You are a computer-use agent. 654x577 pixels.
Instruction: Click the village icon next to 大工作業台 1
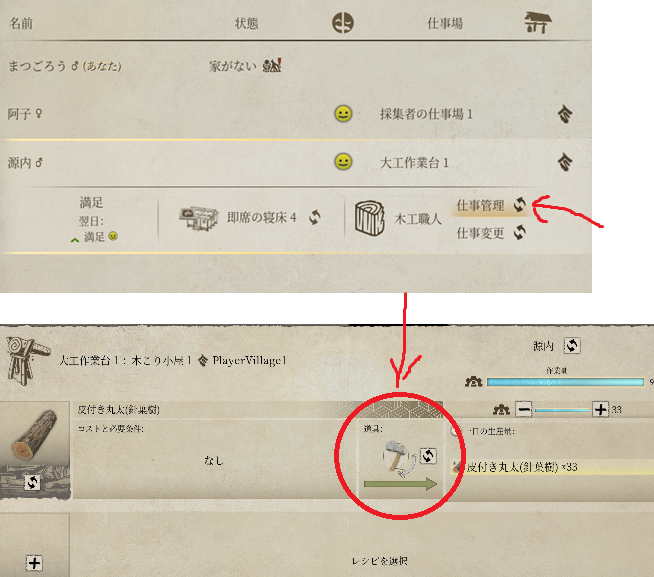point(565,162)
